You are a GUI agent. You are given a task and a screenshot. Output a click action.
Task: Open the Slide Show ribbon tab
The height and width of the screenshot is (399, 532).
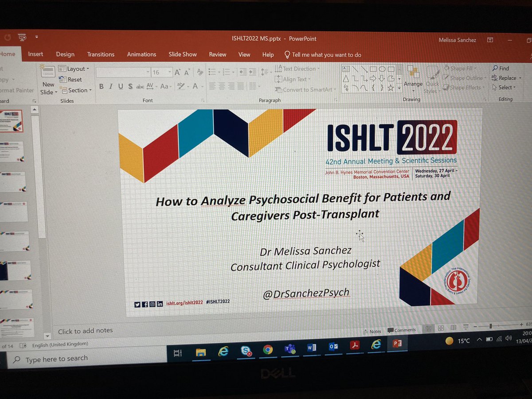pos(183,54)
